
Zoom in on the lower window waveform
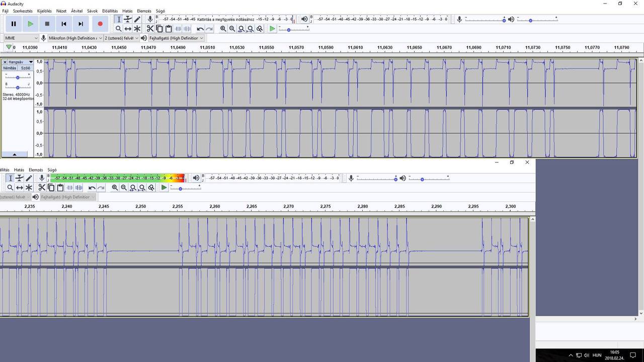pyautogui.click(x=115, y=188)
